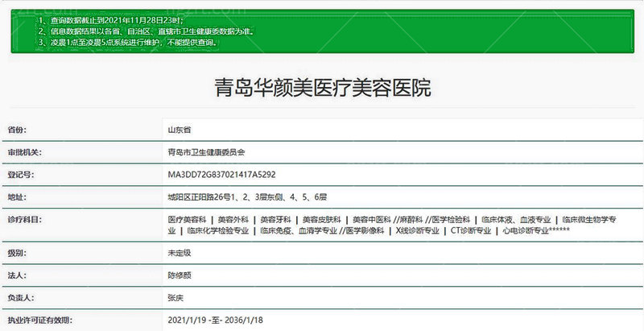Select the name 张庆
Viewport: 644px width, 331px height.
[x=175, y=297]
